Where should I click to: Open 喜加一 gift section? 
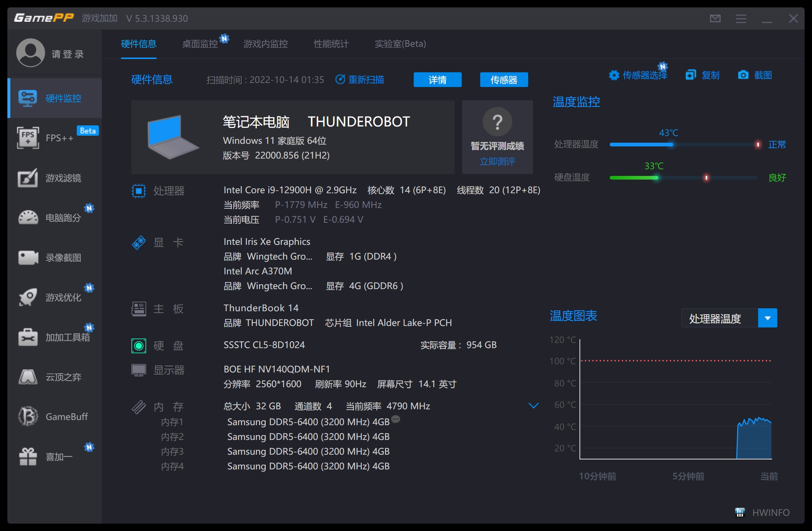tap(55, 457)
